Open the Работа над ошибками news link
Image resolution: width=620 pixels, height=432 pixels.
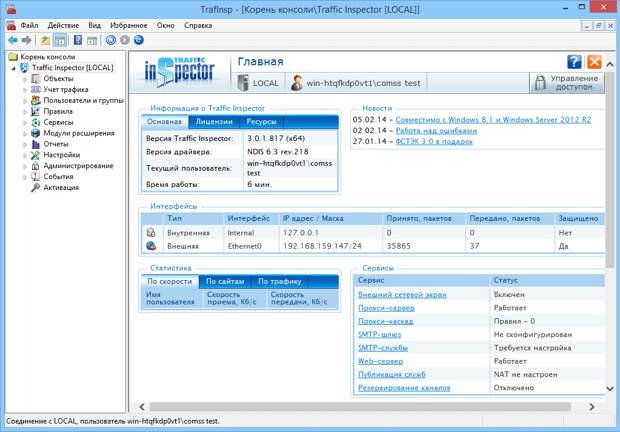(436, 131)
